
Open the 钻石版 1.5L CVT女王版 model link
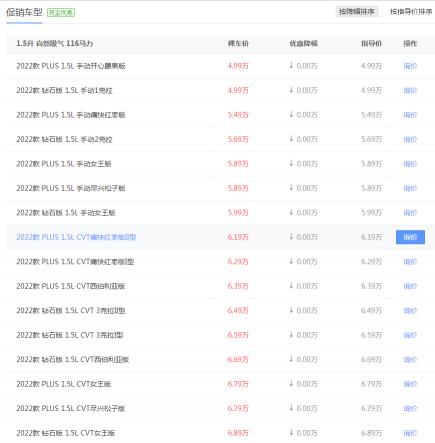tap(66, 433)
